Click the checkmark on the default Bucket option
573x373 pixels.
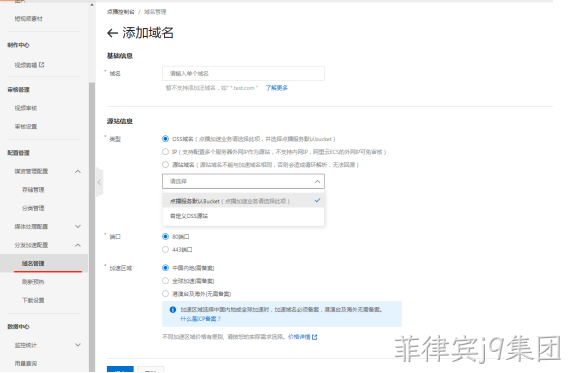[317, 200]
